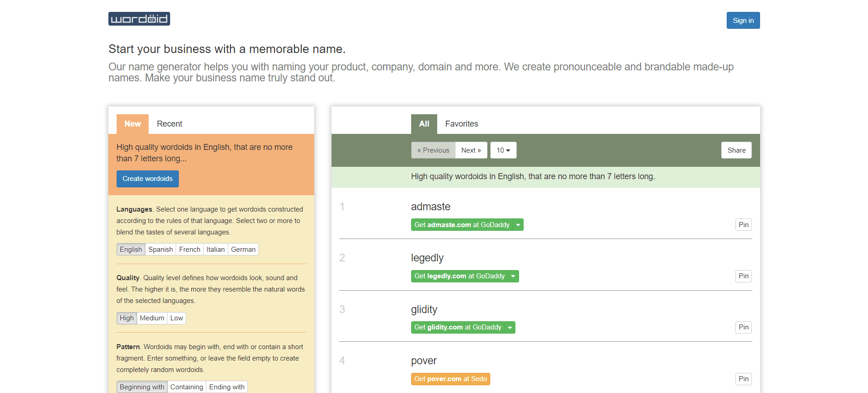
Task: Select the Containing pattern option
Action: (x=187, y=387)
